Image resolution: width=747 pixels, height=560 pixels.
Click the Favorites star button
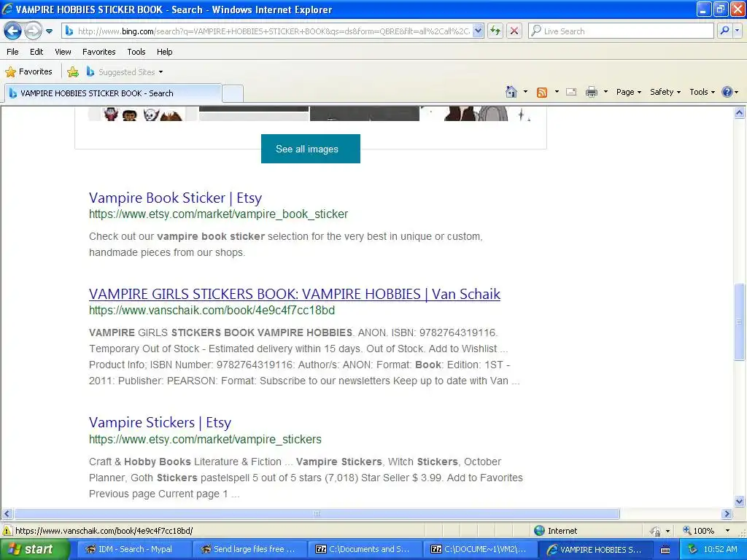click(x=28, y=72)
